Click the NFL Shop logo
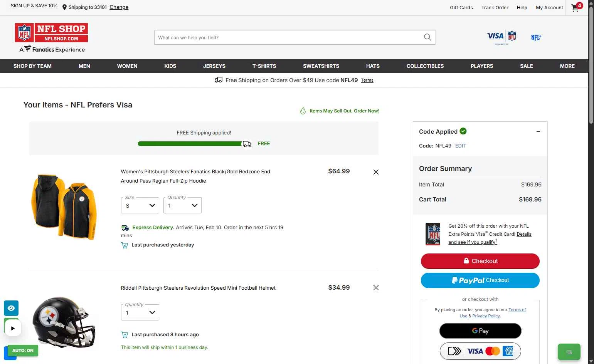This screenshot has width=594, height=364. point(51,32)
